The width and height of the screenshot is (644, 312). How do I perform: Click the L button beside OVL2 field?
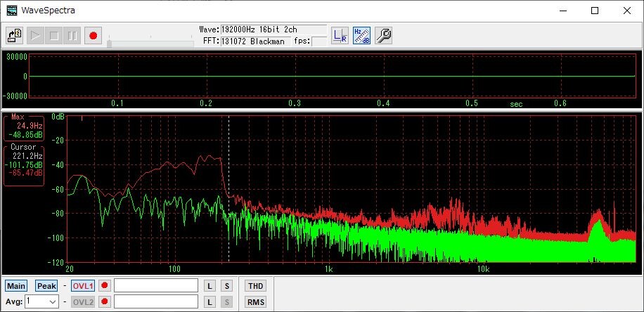210,301
